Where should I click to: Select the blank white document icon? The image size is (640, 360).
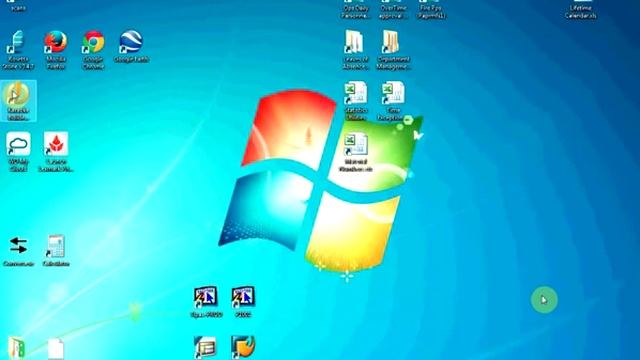click(x=56, y=349)
